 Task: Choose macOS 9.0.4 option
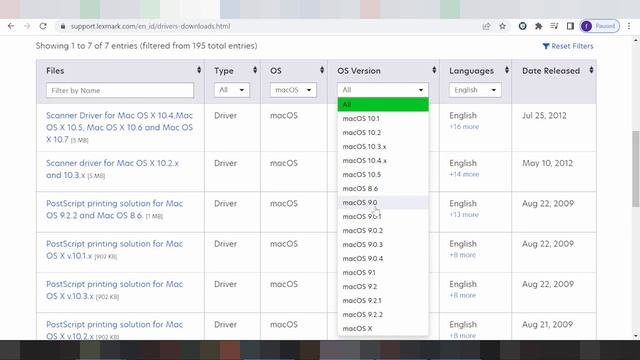click(383, 258)
